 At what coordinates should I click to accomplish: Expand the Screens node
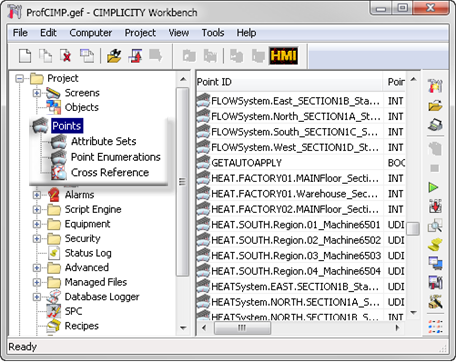(x=37, y=93)
